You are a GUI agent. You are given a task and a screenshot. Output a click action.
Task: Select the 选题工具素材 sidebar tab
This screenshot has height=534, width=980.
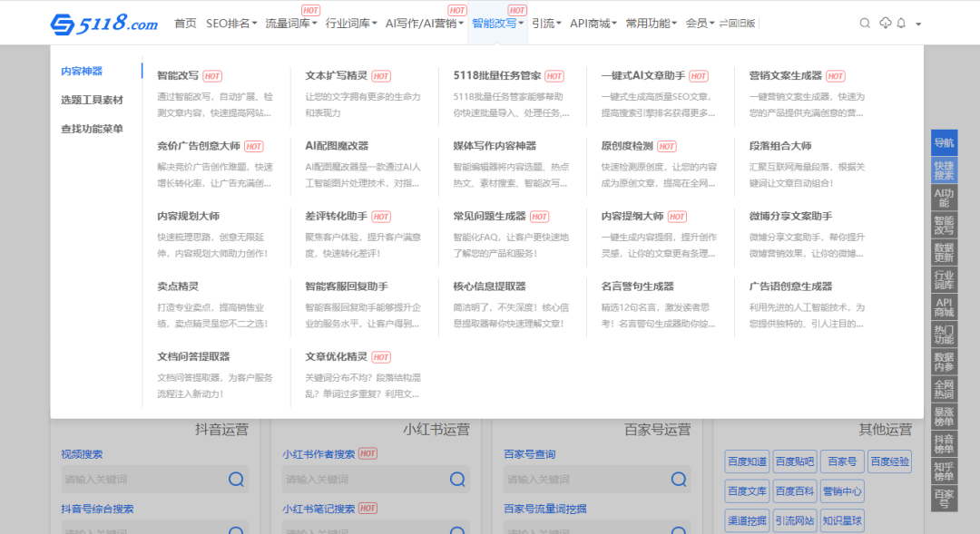coord(92,100)
